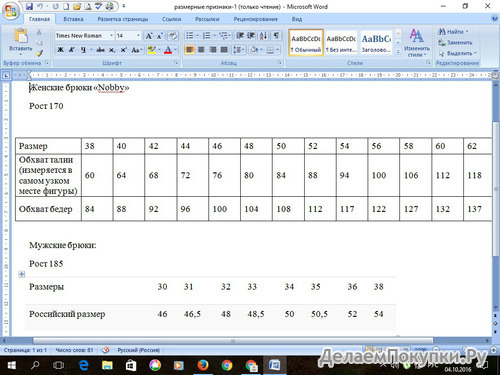Open the font size 14 dropdown

(x=138, y=35)
